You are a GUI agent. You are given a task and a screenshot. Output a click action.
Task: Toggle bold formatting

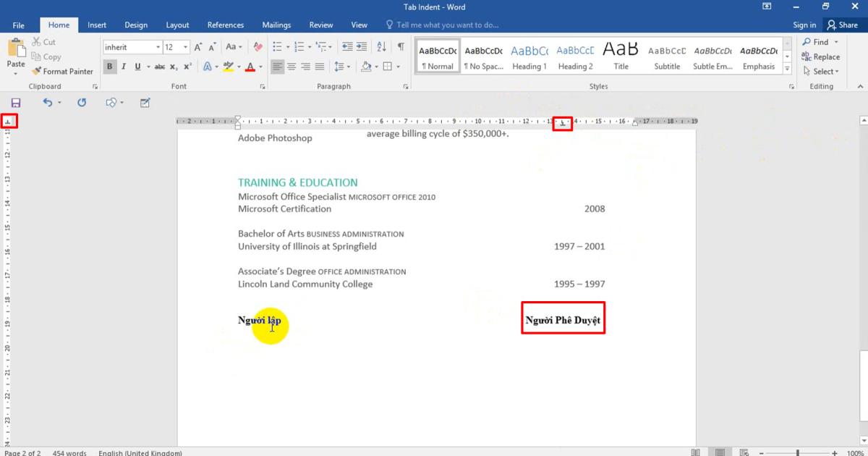[110, 67]
